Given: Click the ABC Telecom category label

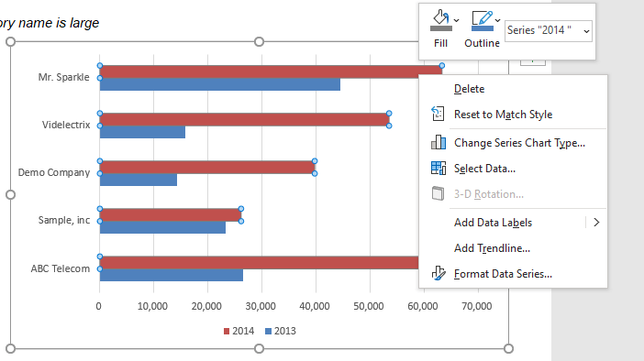Looking at the screenshot, I should coord(61,268).
